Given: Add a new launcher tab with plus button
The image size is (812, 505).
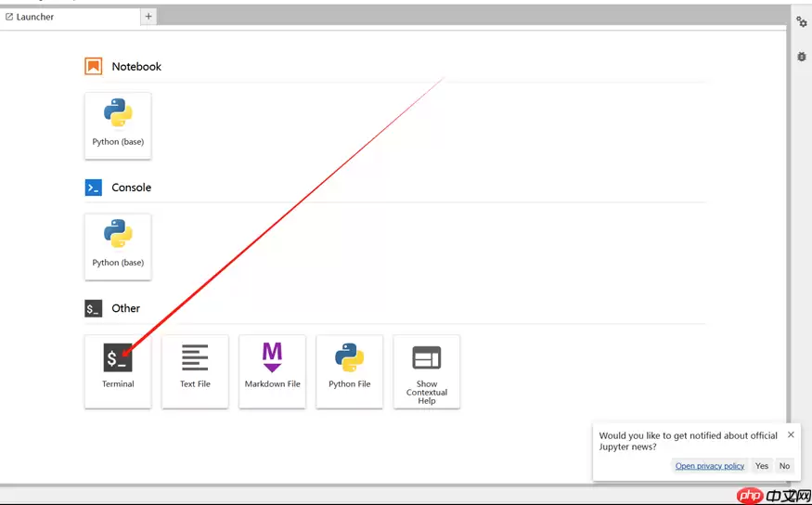Looking at the screenshot, I should (148, 17).
